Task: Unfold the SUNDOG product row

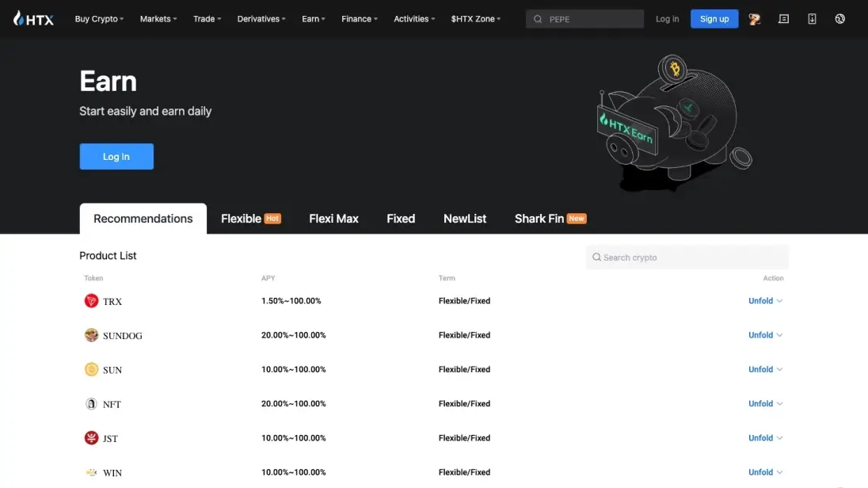Action: pyautogui.click(x=766, y=335)
